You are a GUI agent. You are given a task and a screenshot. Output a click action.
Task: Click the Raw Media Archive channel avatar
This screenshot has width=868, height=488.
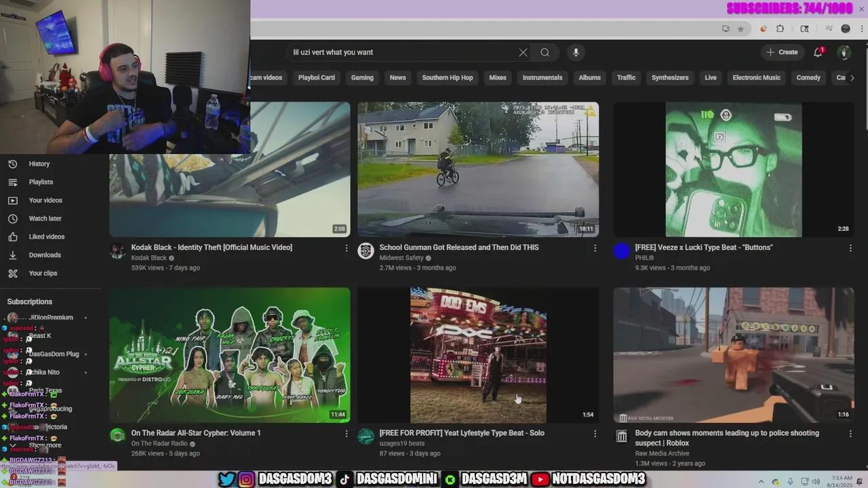[x=621, y=436]
